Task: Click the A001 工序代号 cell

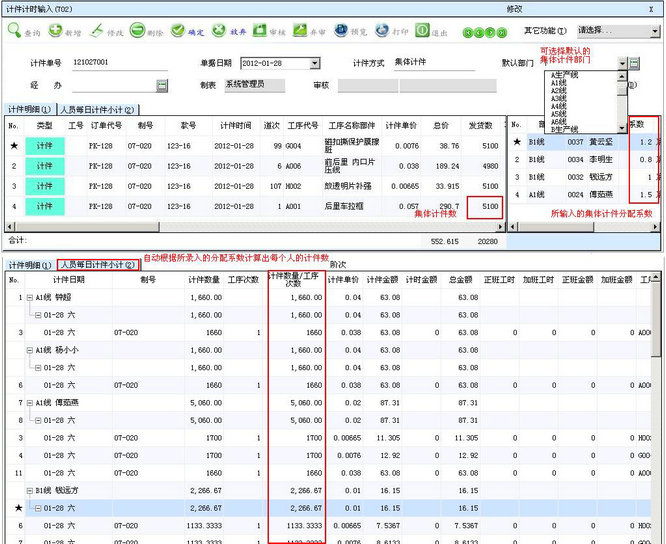Action: coord(303,206)
